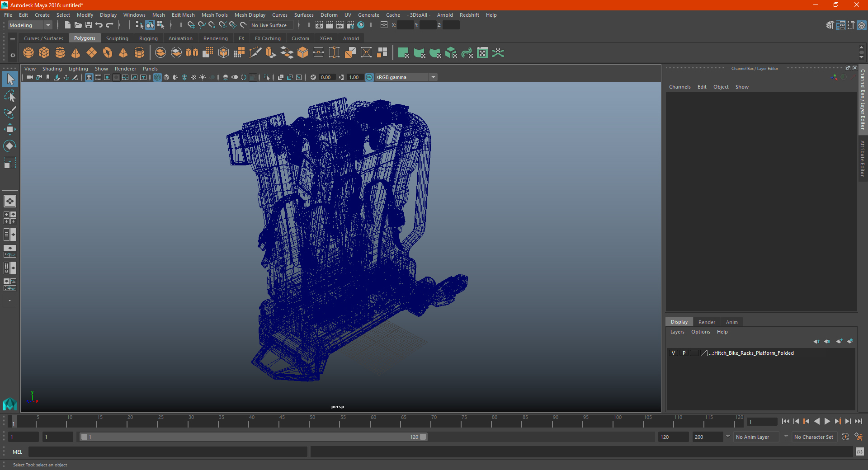
Task: Start IPR render
Action: [340, 25]
